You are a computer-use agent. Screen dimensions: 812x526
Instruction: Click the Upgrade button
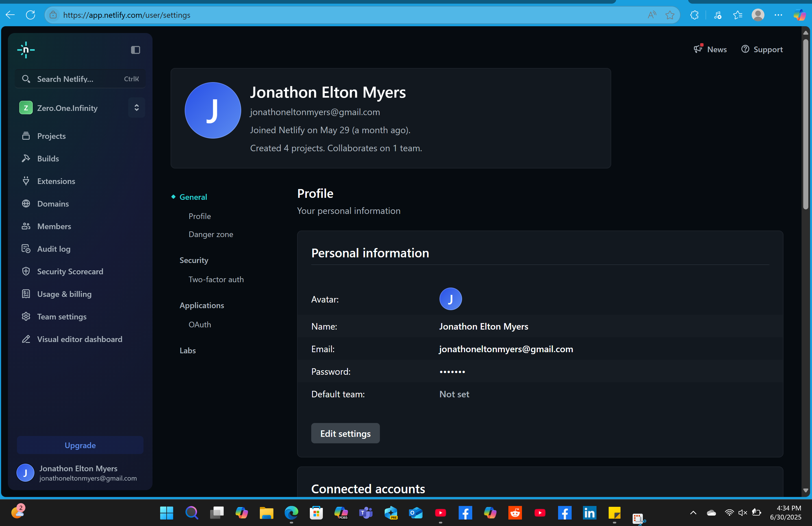pyautogui.click(x=80, y=445)
